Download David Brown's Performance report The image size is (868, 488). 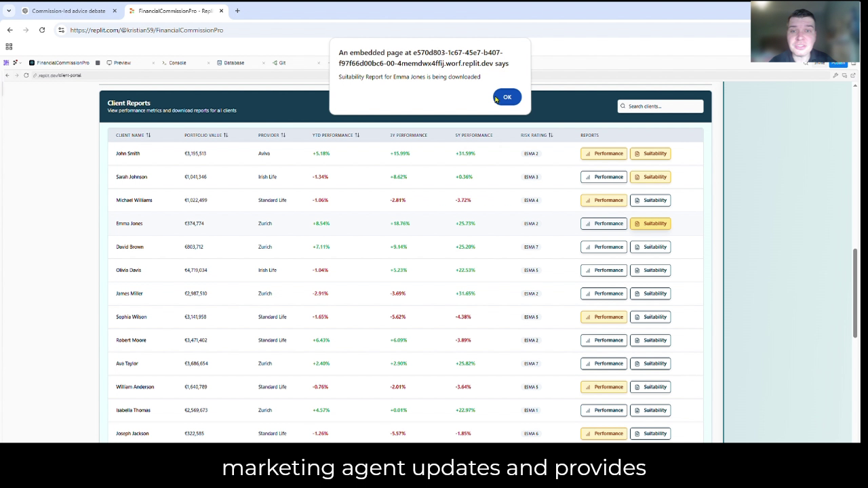click(x=604, y=247)
